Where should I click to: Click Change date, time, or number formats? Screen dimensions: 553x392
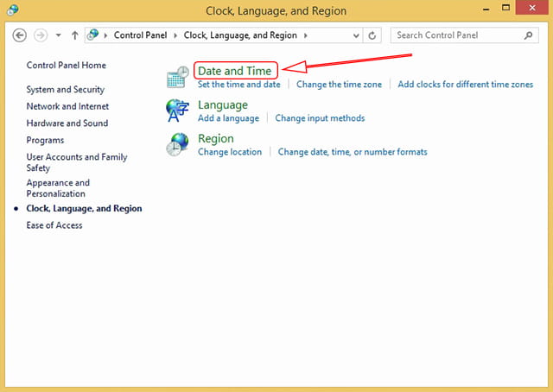coord(353,152)
